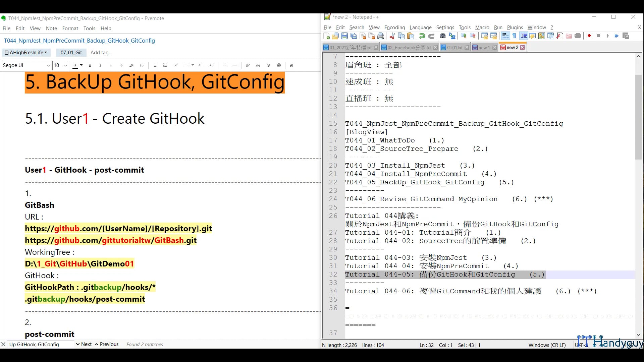Image resolution: width=644 pixels, height=362 pixels.
Task: Click the Add tag field in Evernote
Action: click(101, 53)
